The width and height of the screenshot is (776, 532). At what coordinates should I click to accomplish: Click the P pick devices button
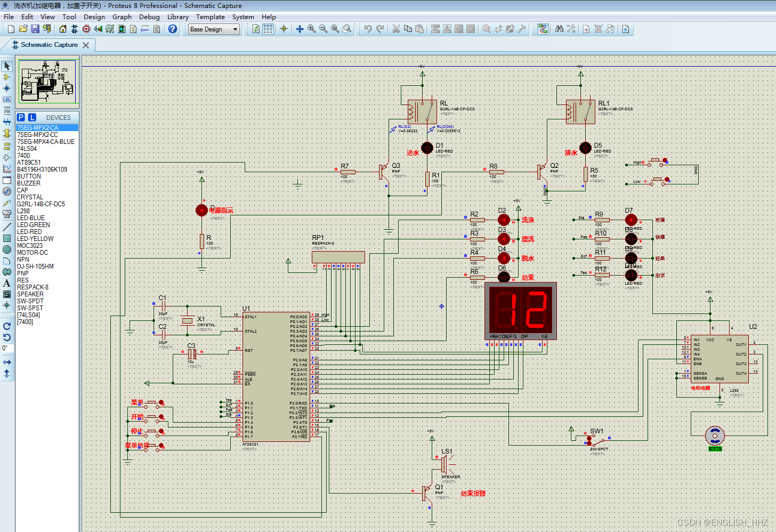click(x=21, y=117)
